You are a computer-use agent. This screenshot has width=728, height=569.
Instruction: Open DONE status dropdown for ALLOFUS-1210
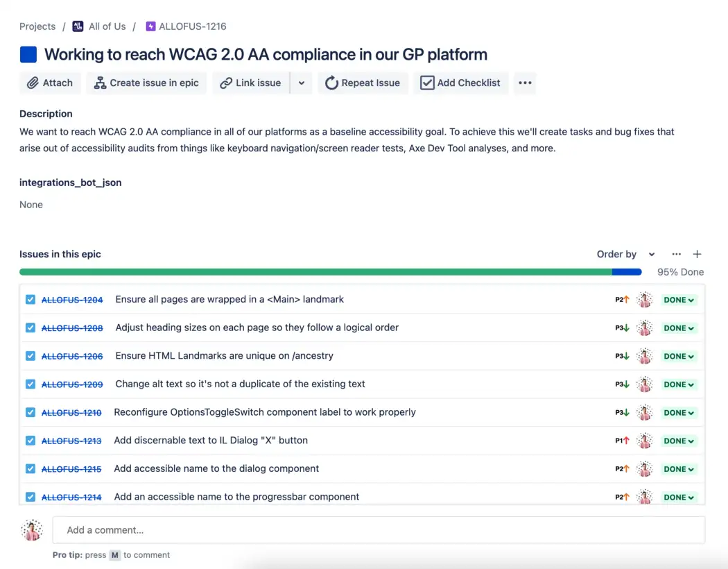tap(678, 413)
